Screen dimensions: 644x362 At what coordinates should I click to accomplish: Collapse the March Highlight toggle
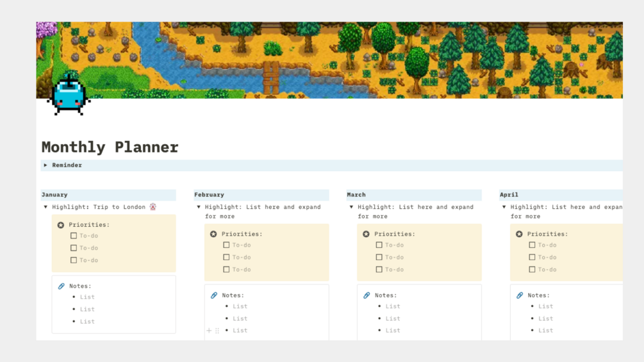coord(351,207)
